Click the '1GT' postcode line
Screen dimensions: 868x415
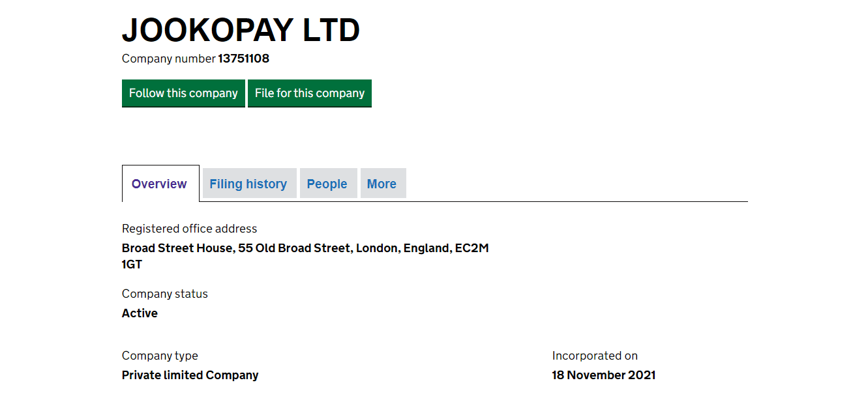pos(132,265)
